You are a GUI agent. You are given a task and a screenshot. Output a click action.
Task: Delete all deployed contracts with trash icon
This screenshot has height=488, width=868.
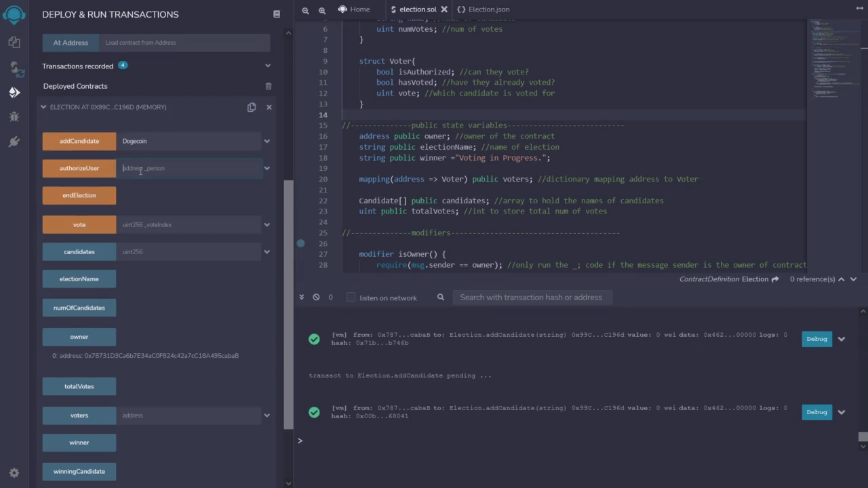click(x=269, y=86)
